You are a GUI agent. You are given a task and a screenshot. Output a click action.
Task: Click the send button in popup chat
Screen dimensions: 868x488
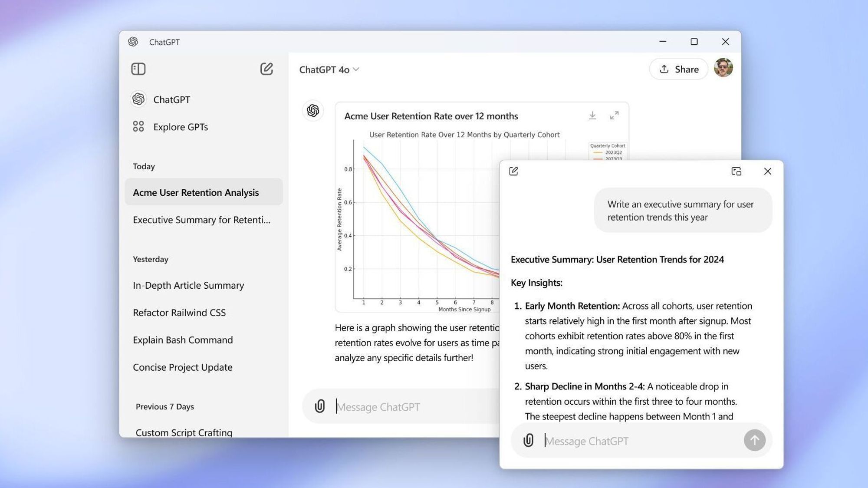coord(755,440)
